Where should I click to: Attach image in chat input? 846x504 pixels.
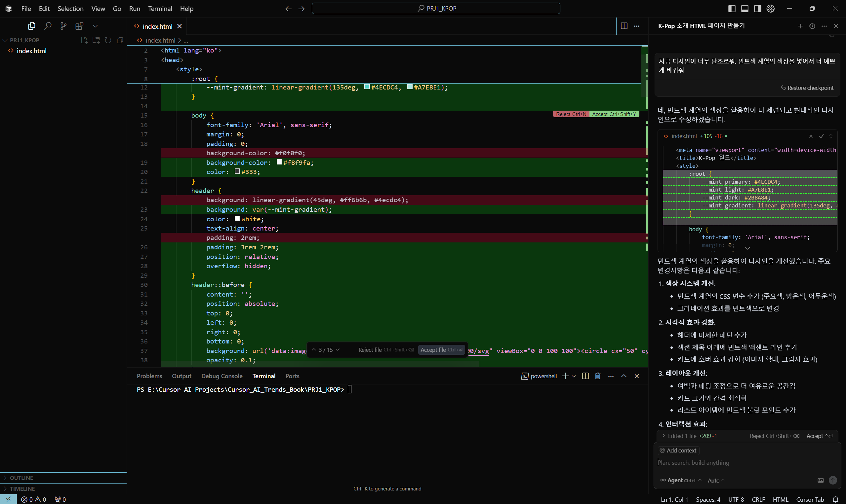point(821,480)
